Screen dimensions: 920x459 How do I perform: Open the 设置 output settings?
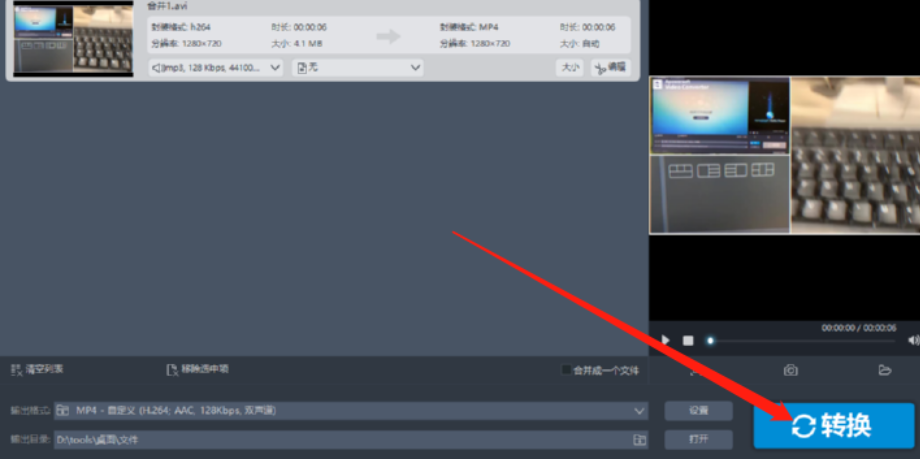tap(698, 411)
